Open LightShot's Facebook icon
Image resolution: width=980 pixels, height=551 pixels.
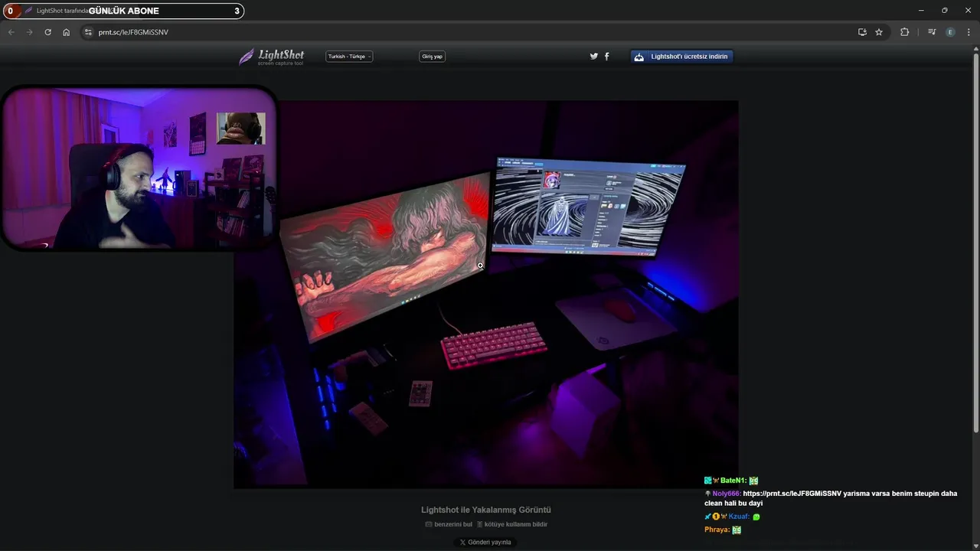(x=607, y=57)
